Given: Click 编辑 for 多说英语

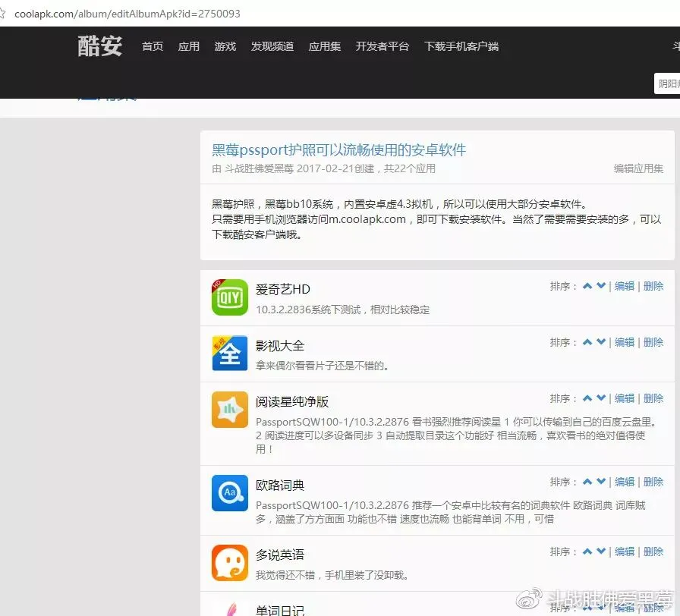Looking at the screenshot, I should 625,552.
